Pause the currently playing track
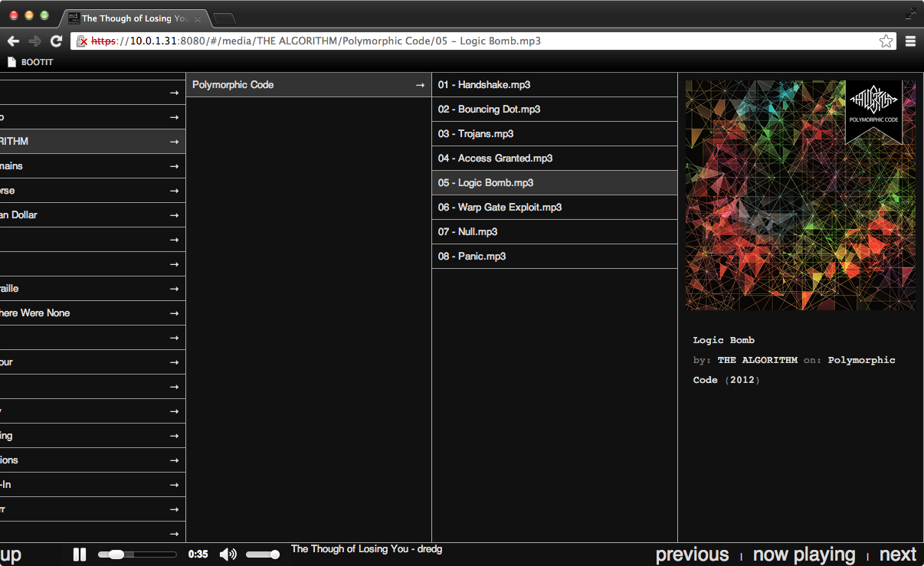924x566 pixels. pos(80,555)
